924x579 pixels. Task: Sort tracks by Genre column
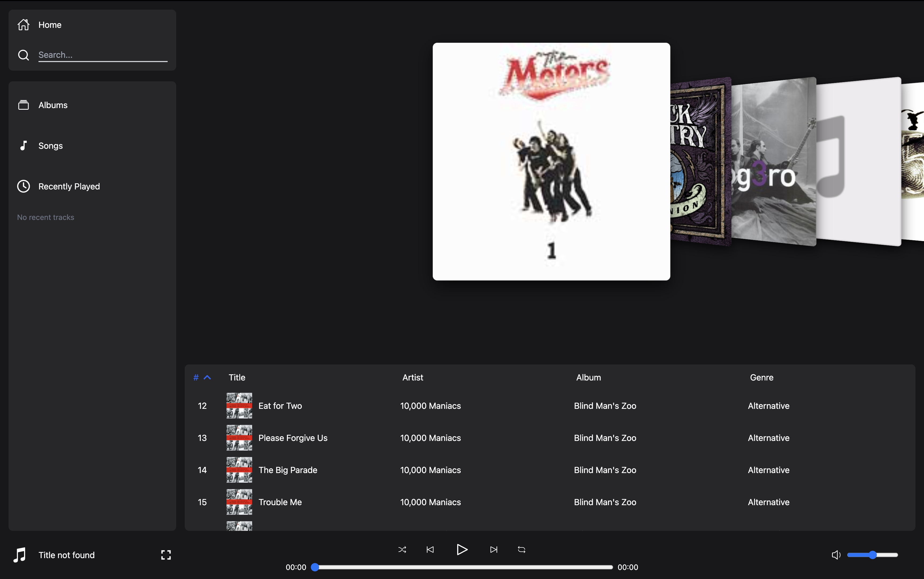coord(761,377)
